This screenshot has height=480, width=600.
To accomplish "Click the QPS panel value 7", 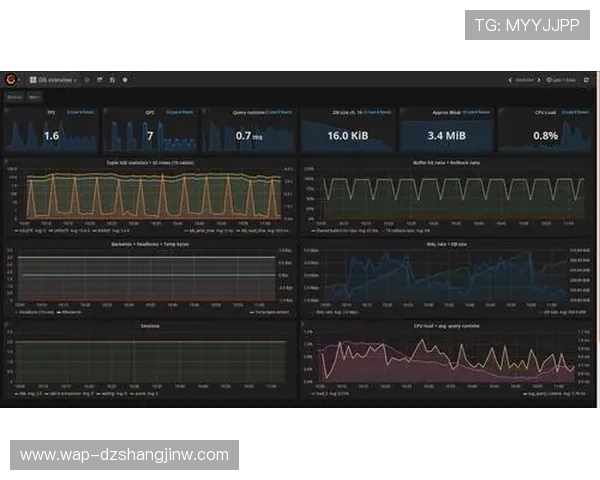I will click(150, 136).
